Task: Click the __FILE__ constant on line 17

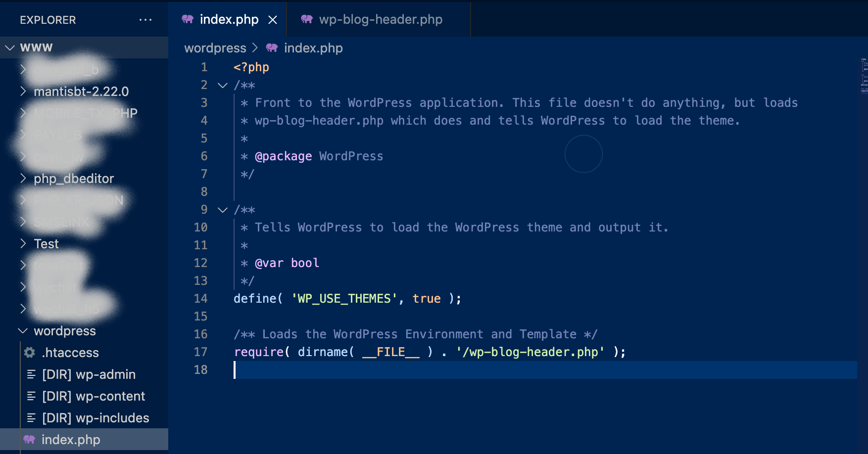Action: [x=391, y=352]
